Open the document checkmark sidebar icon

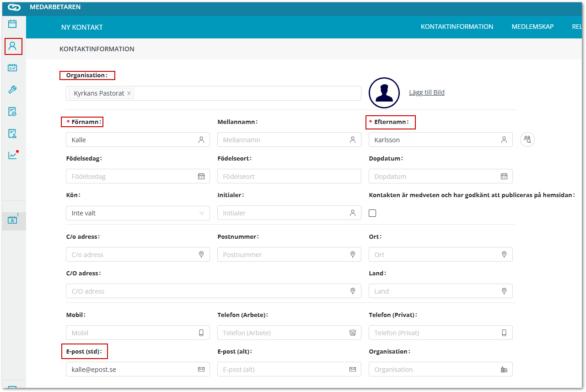coord(12,112)
